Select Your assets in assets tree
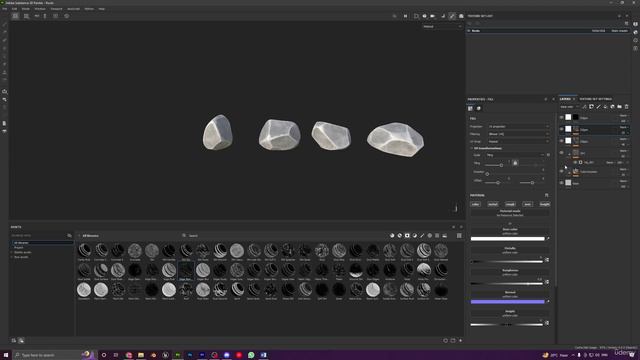Viewport: 640px width, 360px height. click(x=22, y=257)
